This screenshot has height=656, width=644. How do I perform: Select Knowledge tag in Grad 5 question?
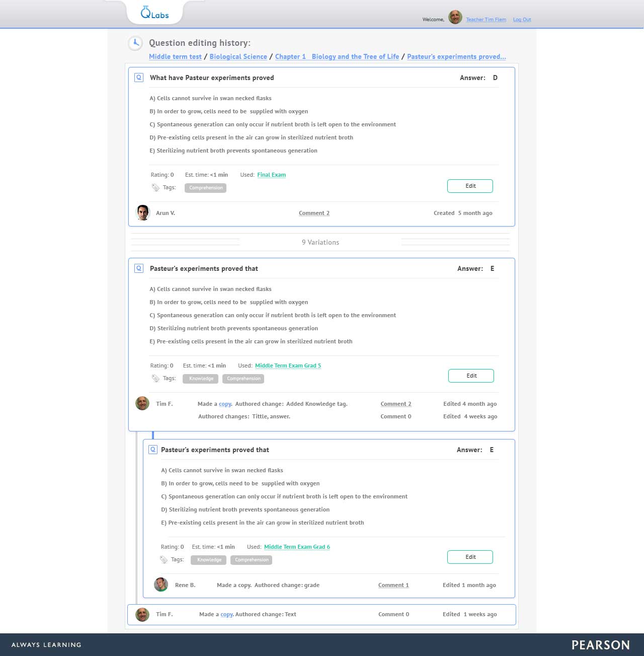click(201, 379)
